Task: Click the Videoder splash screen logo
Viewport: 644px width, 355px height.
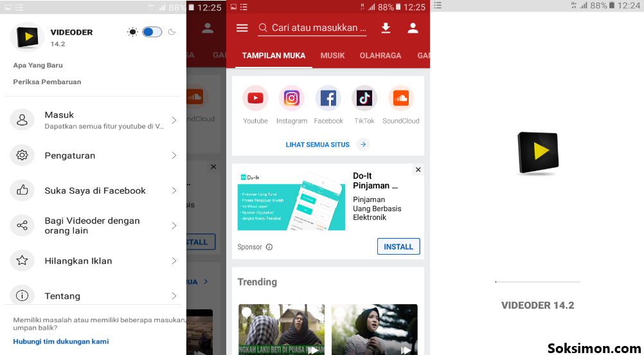Action: [x=537, y=153]
